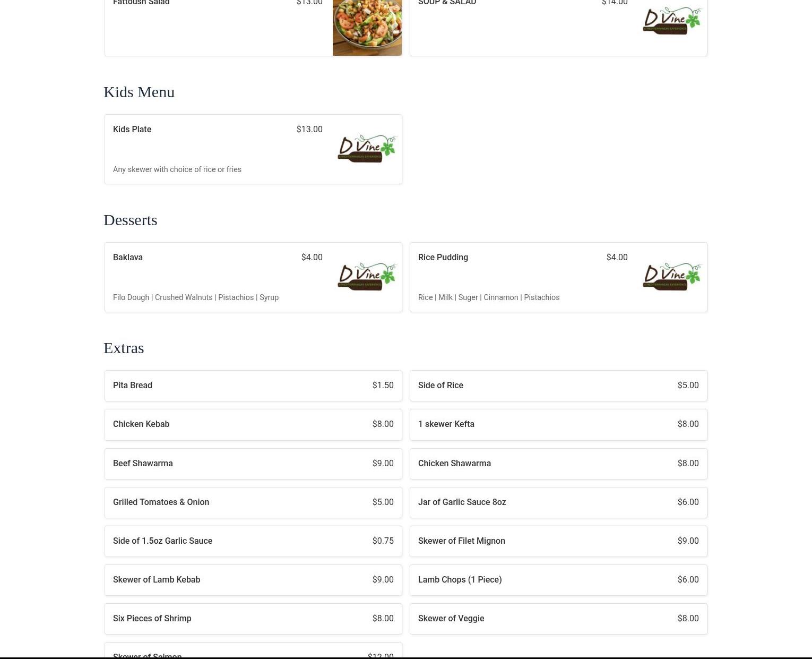The height and width of the screenshot is (659, 812).
Task: Click the Lamb Chops $6.00 price
Action: [x=688, y=579]
